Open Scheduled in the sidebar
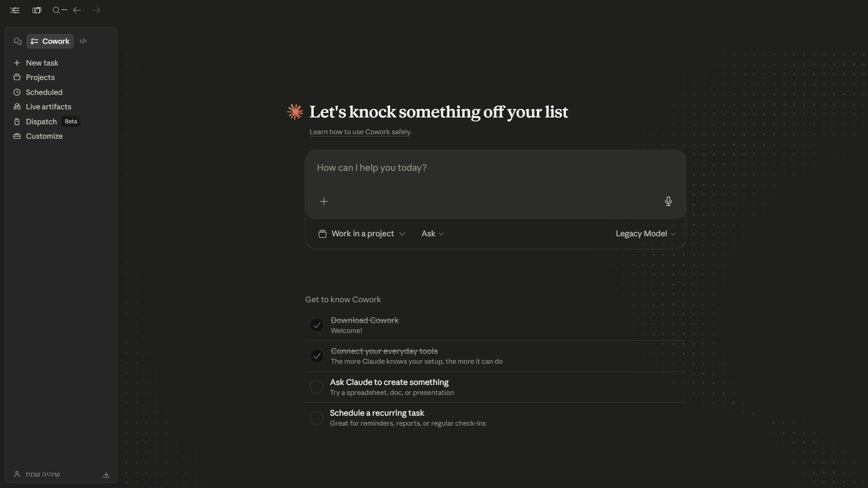Image resolution: width=868 pixels, height=488 pixels. pos(44,92)
